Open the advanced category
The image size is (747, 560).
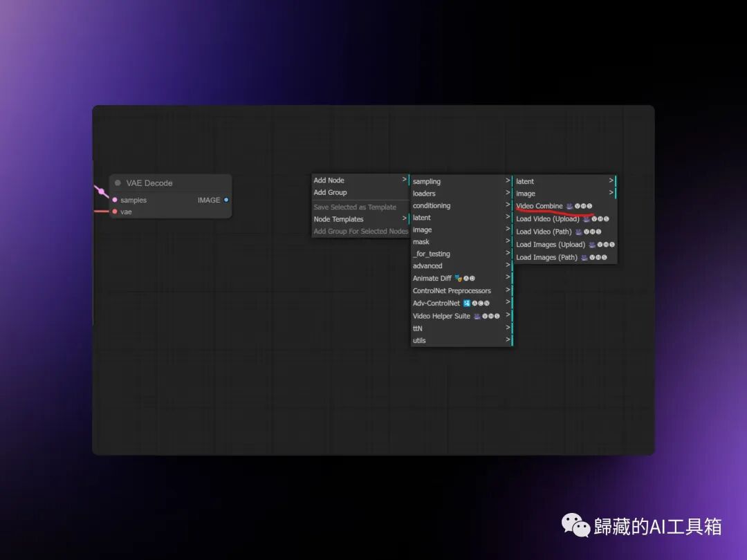coord(461,265)
